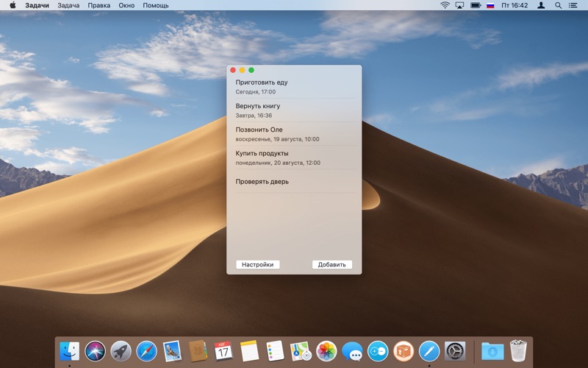Click the Wi-Fi status icon
The width and height of the screenshot is (588, 368).
pyautogui.click(x=445, y=5)
